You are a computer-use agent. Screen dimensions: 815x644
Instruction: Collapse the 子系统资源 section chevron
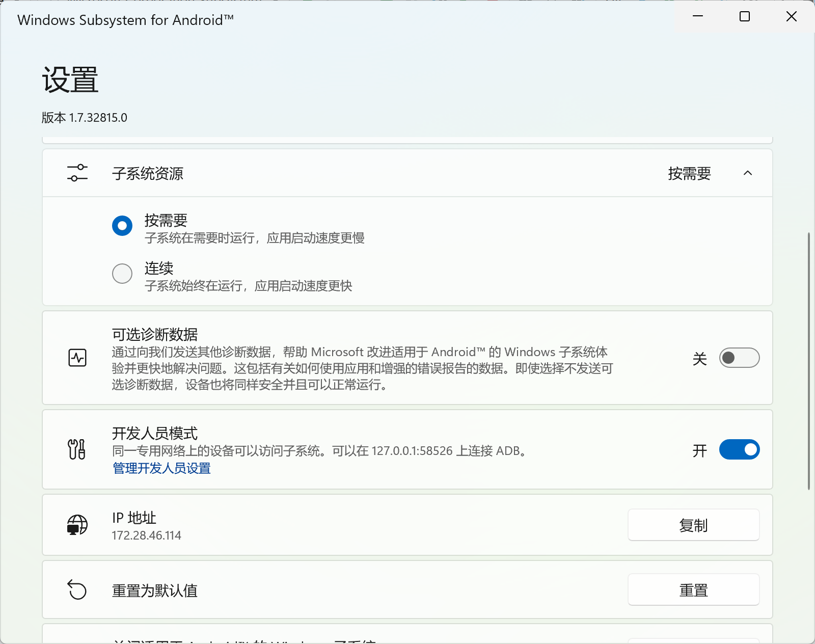(x=748, y=173)
